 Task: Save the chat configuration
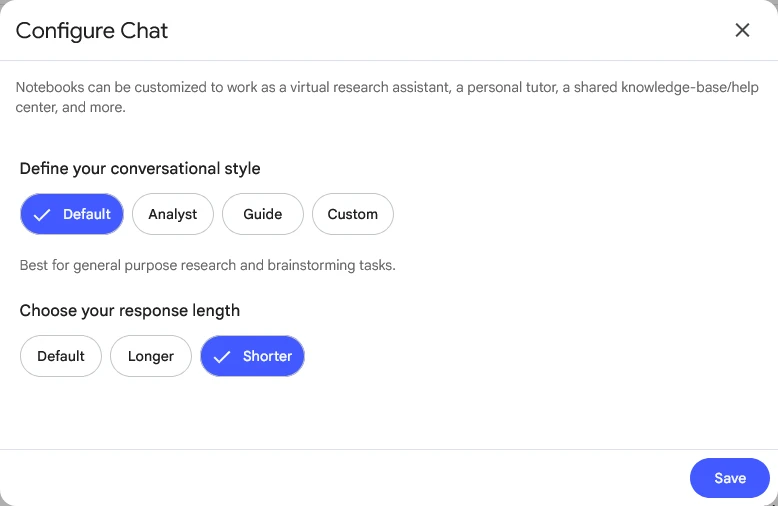[729, 478]
